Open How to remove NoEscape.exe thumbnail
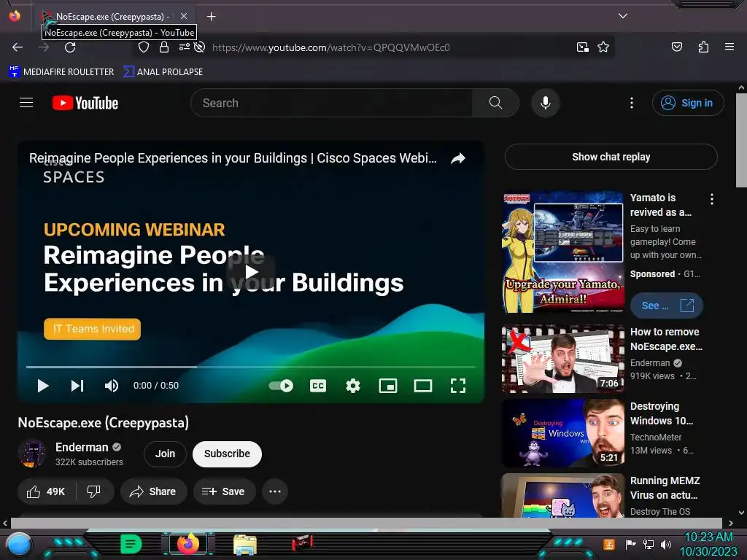 click(563, 359)
